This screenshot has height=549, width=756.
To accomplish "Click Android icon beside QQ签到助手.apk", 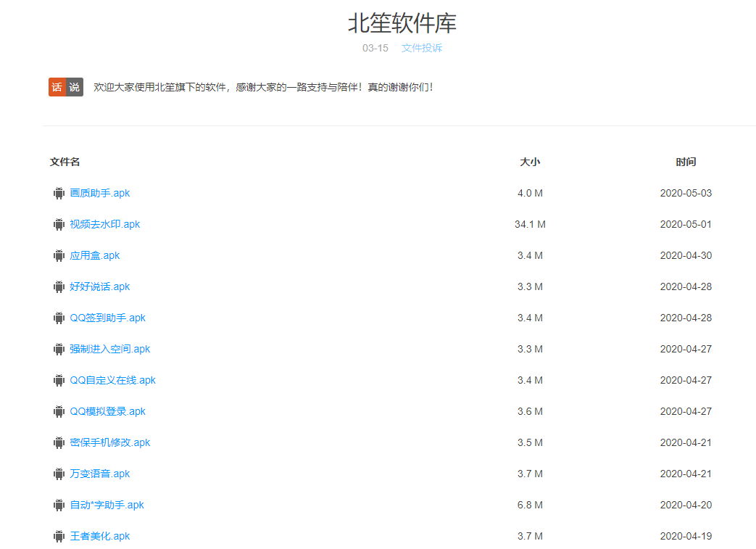I will tap(59, 318).
